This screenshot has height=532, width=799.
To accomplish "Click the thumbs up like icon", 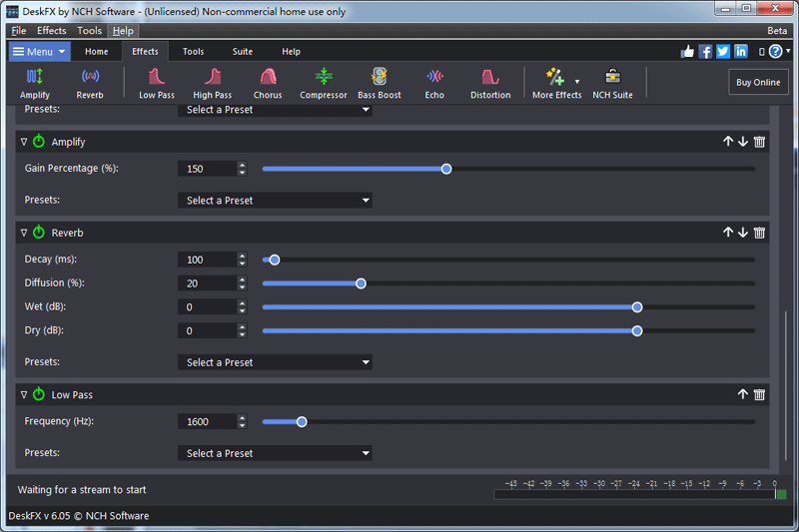I will [x=687, y=52].
